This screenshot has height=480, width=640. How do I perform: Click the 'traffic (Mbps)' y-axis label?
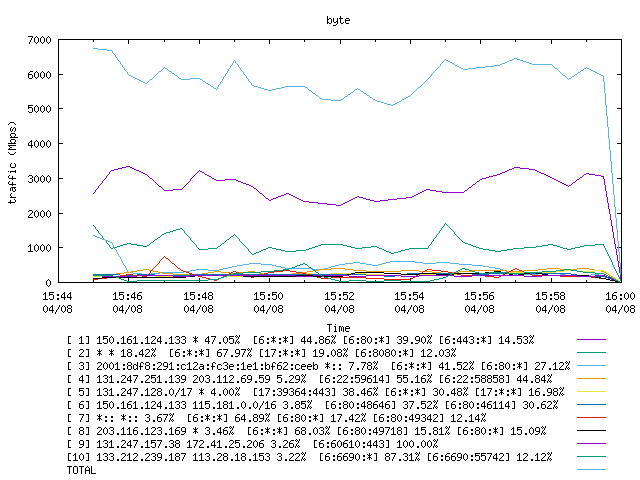[13, 162]
